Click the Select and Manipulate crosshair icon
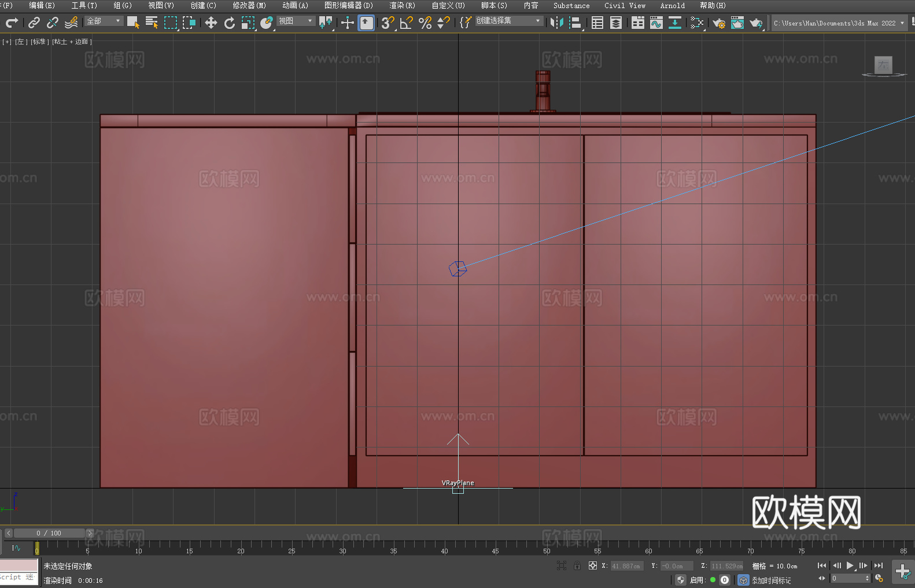The width and height of the screenshot is (915, 588). tap(348, 23)
